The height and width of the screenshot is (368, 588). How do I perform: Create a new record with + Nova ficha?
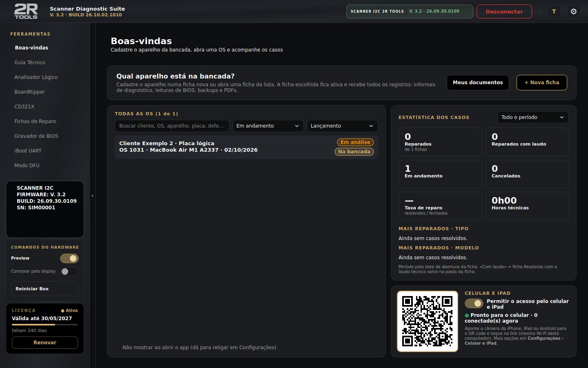click(x=542, y=83)
